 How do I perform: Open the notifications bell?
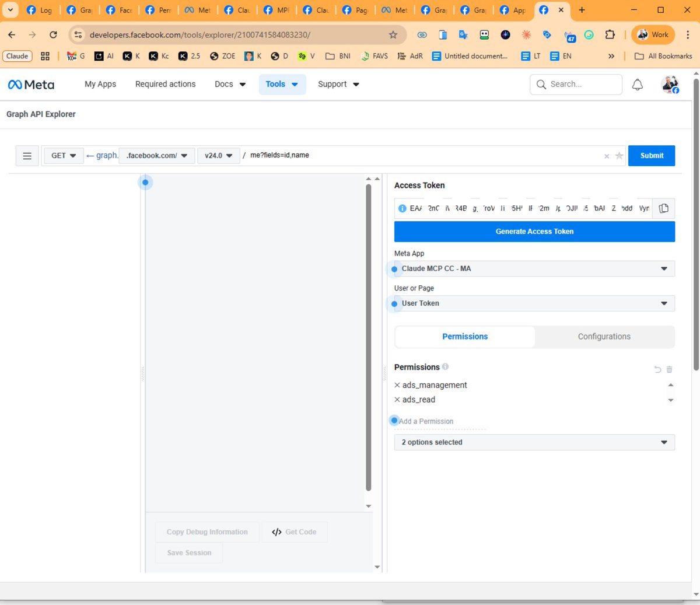[x=638, y=85]
